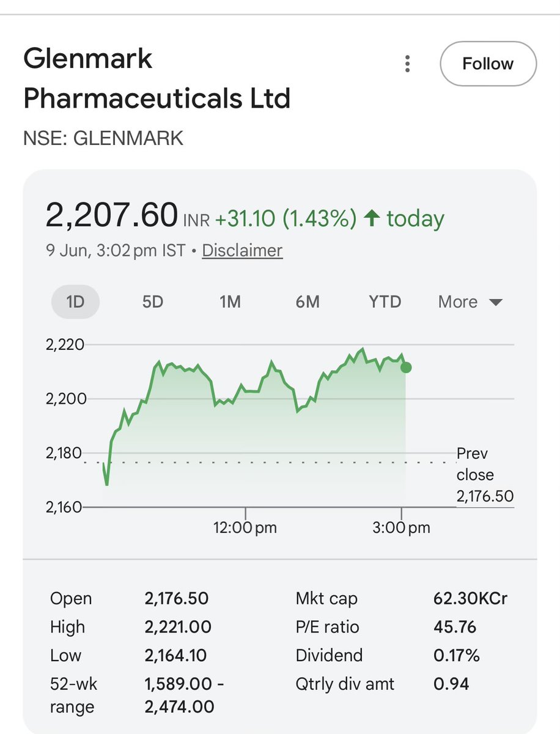Click the P/E ratio value 45.76
The width and height of the screenshot is (560, 734).
[455, 627]
